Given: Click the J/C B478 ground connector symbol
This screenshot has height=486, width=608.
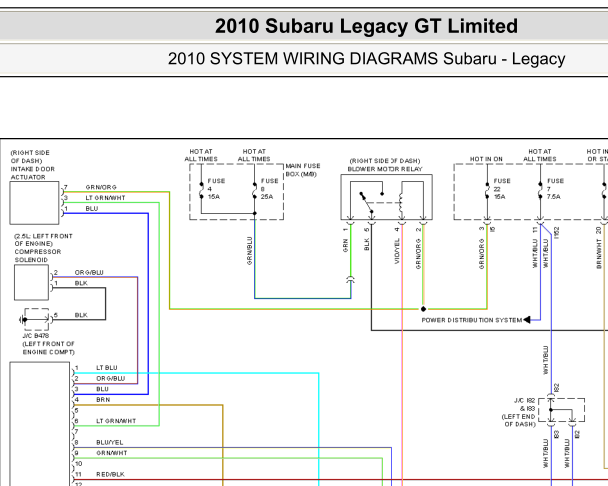Looking at the screenshot, I should click(x=36, y=320).
